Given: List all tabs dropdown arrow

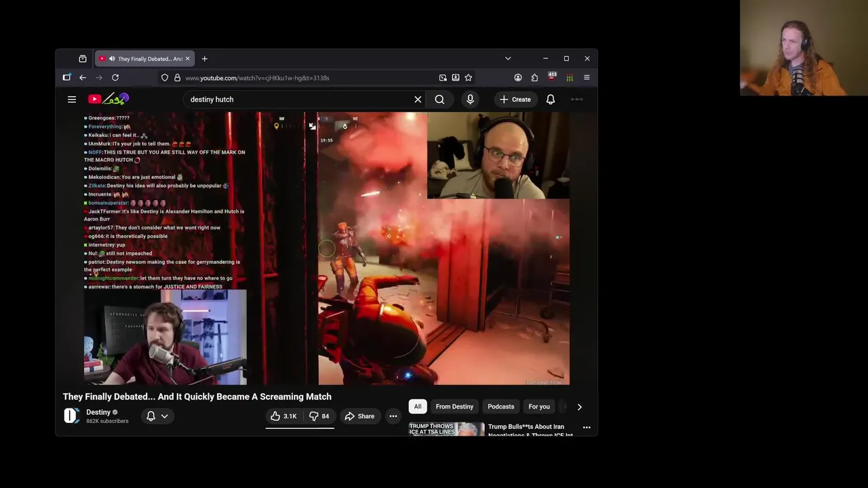Looking at the screenshot, I should pyautogui.click(x=508, y=59).
